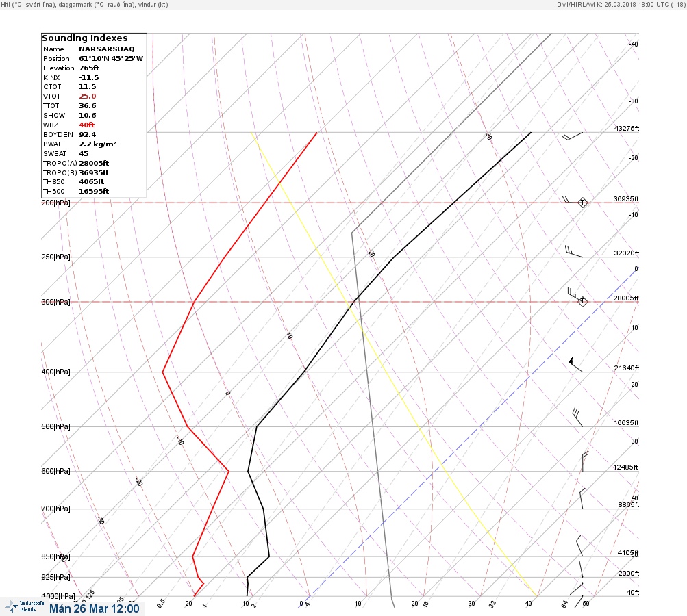This screenshot has width=687, height=616.
Task: Click the 43275ft height label
Action: tap(627, 128)
